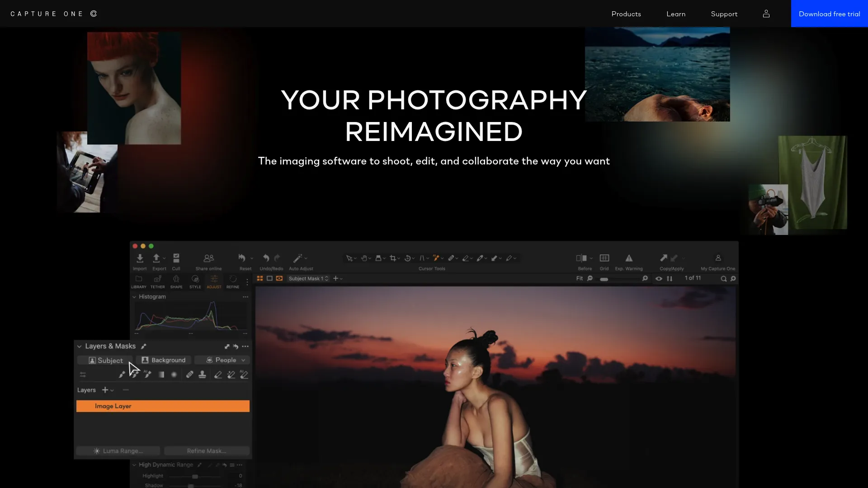Open the LIBRARY tool tab
The width and height of the screenshot is (868, 488).
(139, 282)
